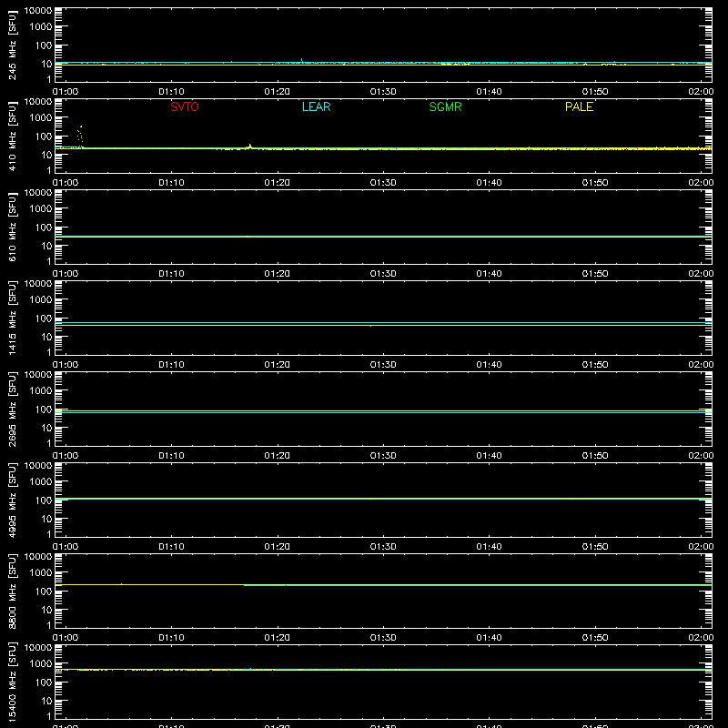Select the 410 MHz [SFU] axis title

coord(12,136)
